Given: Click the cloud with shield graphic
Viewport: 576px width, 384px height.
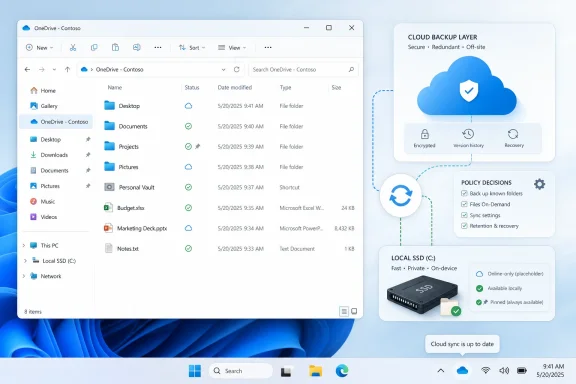Looking at the screenshot, I should 467,87.
